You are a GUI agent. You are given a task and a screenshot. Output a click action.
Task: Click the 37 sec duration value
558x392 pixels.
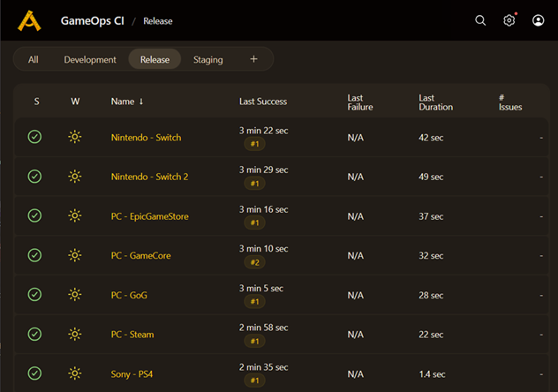point(431,216)
